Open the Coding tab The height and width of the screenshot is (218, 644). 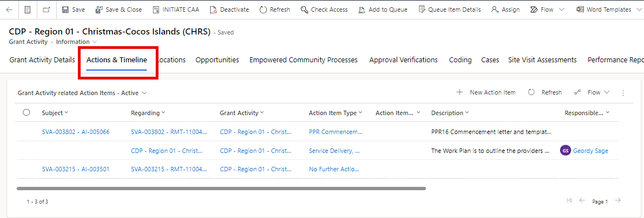(460, 60)
